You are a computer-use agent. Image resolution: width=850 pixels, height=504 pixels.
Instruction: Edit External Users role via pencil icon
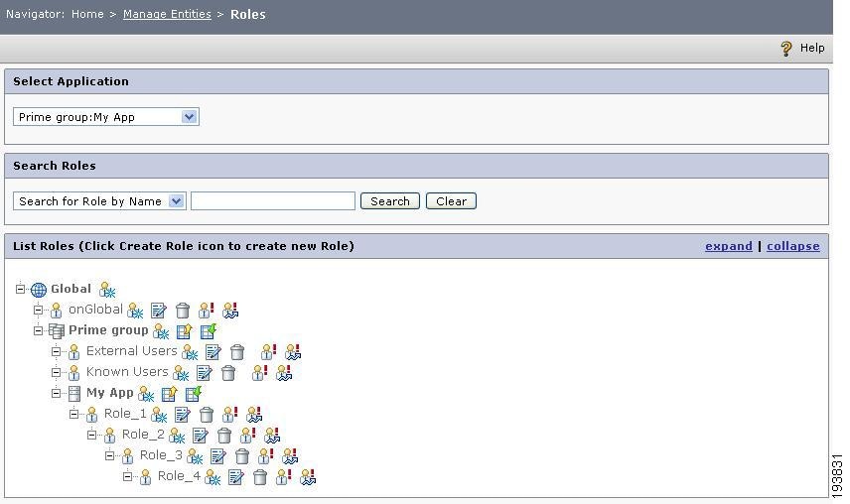(213, 352)
